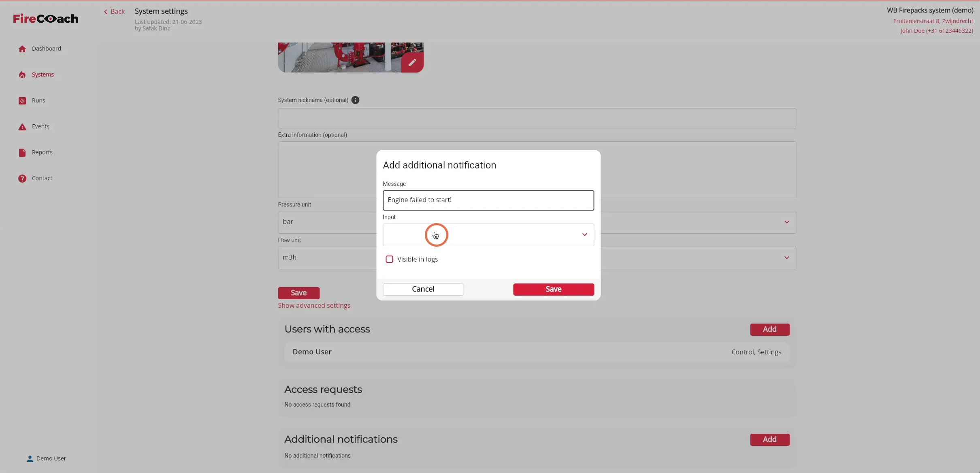Click the info icon beside System nickname
Screen dimensions: 980x473
click(x=355, y=100)
